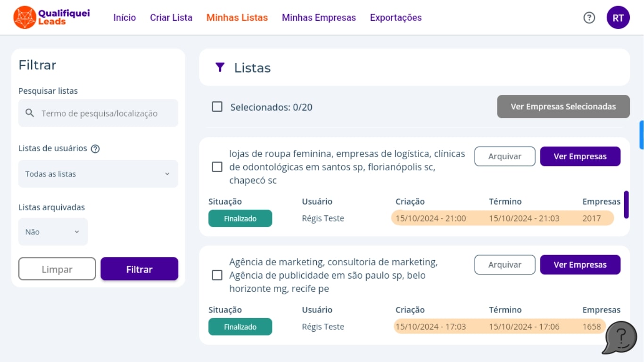The image size is (644, 362).
Task: Open the Listas arquivadas Não dropdown
Action: point(53,232)
